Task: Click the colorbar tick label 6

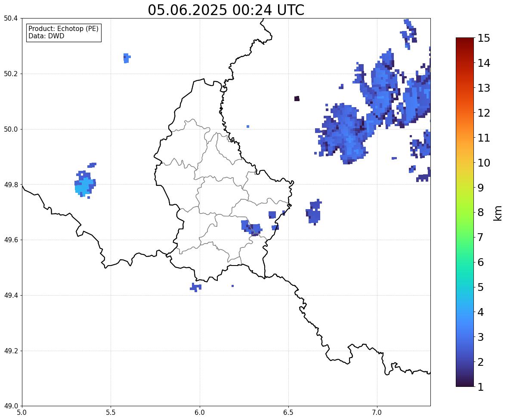Action: tap(480, 262)
